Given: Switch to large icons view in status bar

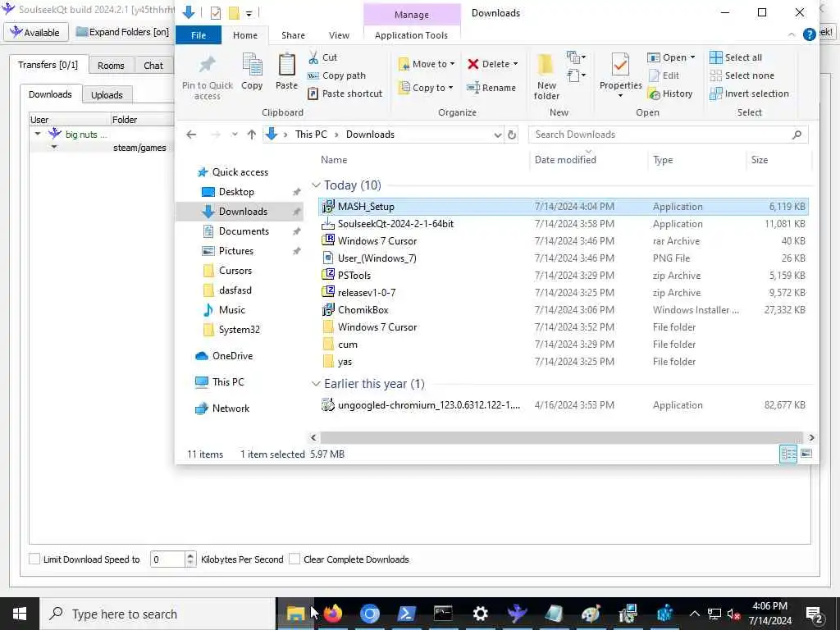Looking at the screenshot, I should tap(806, 454).
